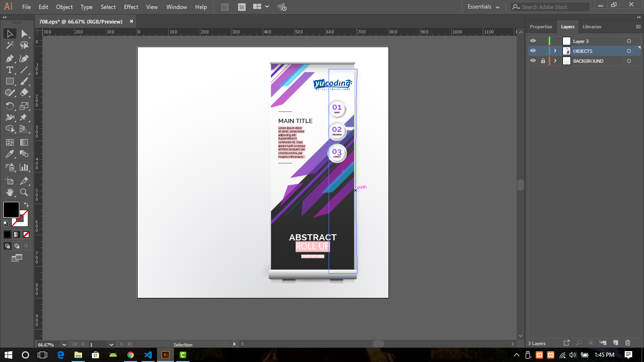This screenshot has width=644, height=362.
Task: Select the Type tool
Action: pos(9,70)
